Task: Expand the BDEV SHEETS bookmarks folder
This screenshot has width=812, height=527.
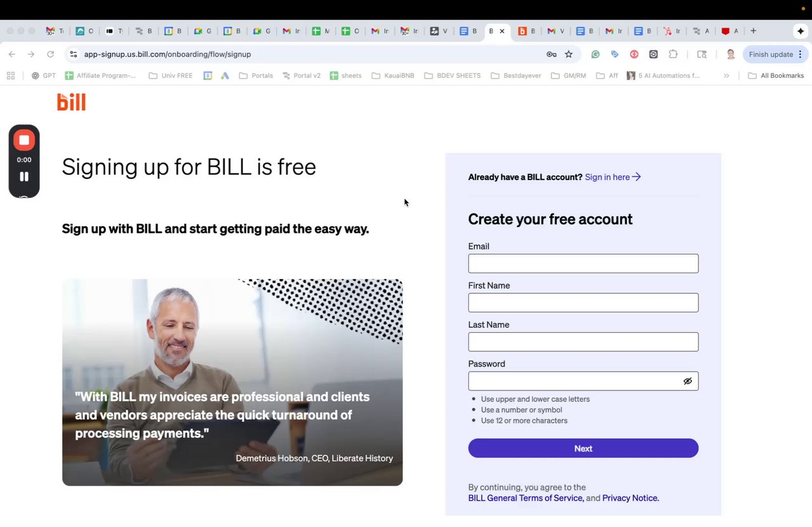Action: (452, 75)
